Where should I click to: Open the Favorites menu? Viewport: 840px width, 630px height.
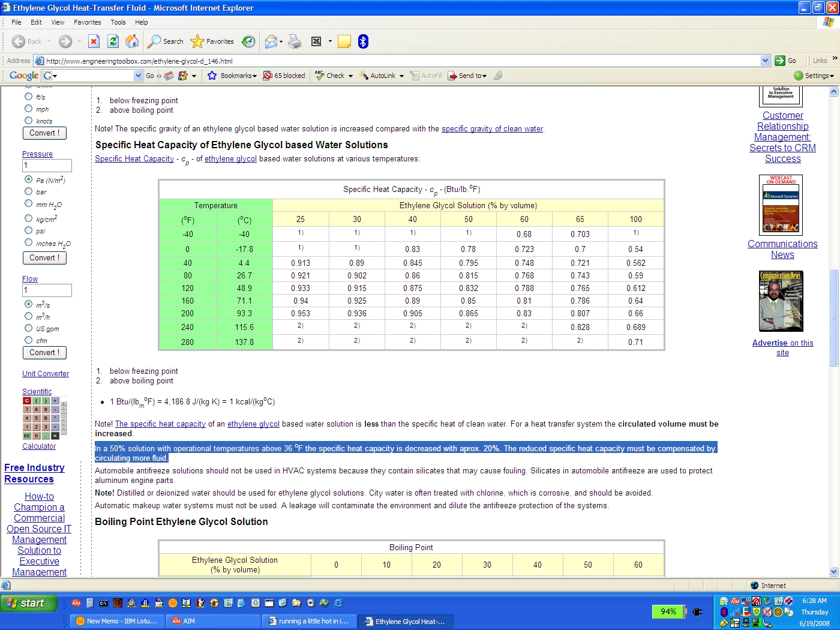[x=87, y=22]
